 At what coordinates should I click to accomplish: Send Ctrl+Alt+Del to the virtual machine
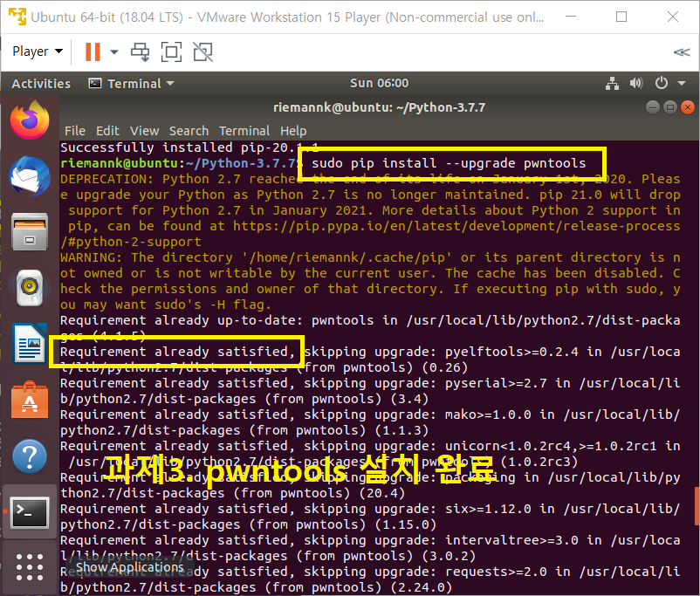(141, 51)
